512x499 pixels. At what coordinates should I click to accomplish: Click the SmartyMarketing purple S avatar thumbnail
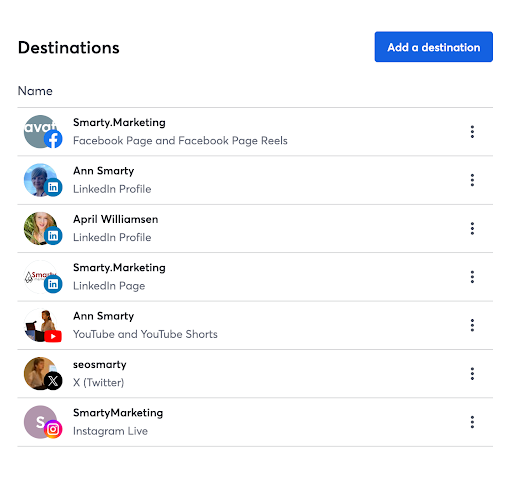coord(40,422)
